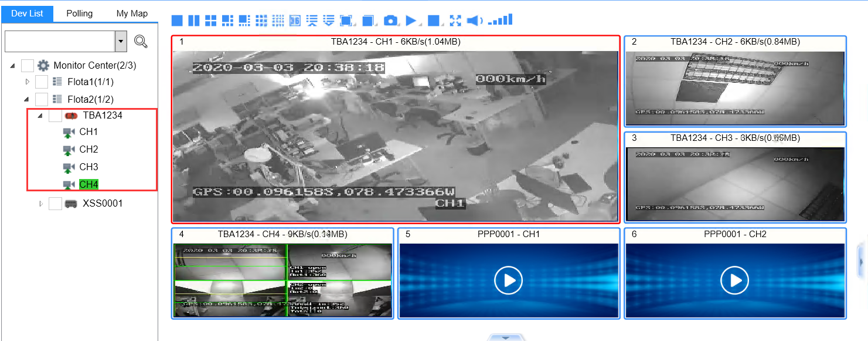Image resolution: width=868 pixels, height=341 pixels.
Task: Click the video scale frame icon
Action: coord(346,21)
